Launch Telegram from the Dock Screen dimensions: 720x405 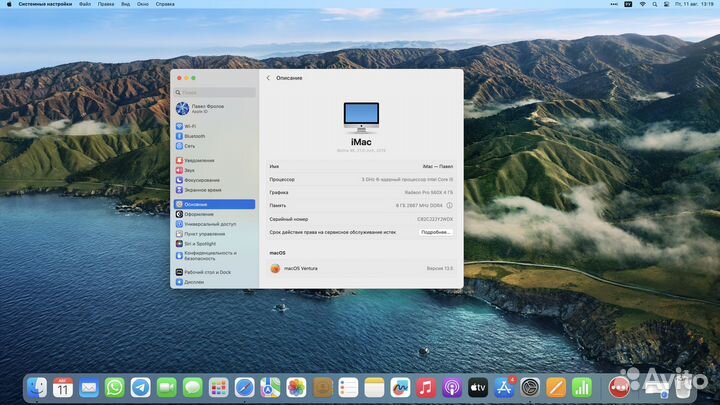point(141,388)
